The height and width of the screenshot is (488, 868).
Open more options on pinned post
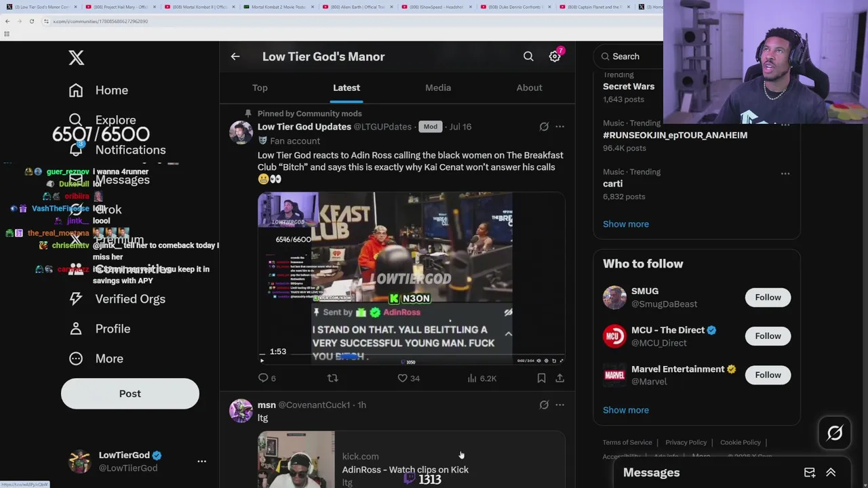tap(559, 127)
